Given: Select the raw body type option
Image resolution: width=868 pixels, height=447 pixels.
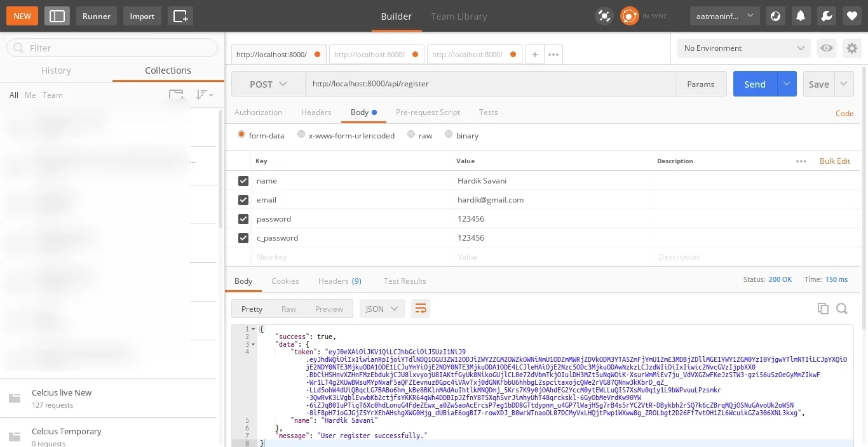Looking at the screenshot, I should coord(411,135).
